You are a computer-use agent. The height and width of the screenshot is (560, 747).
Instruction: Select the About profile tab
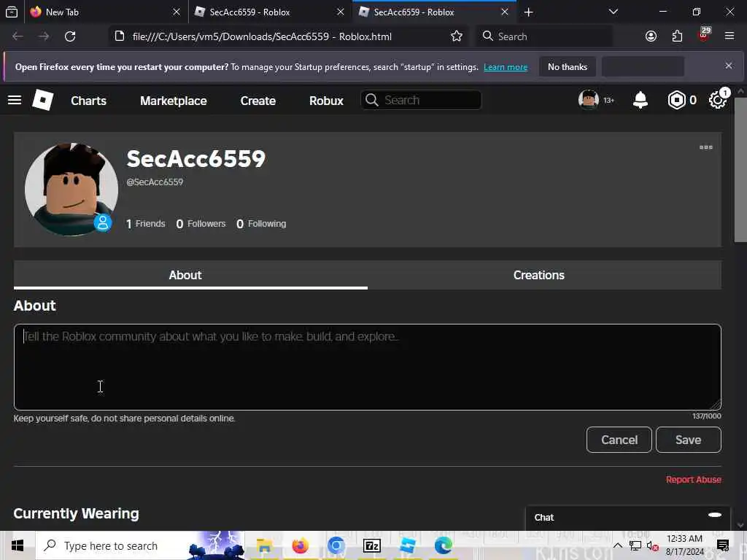pyautogui.click(x=190, y=275)
